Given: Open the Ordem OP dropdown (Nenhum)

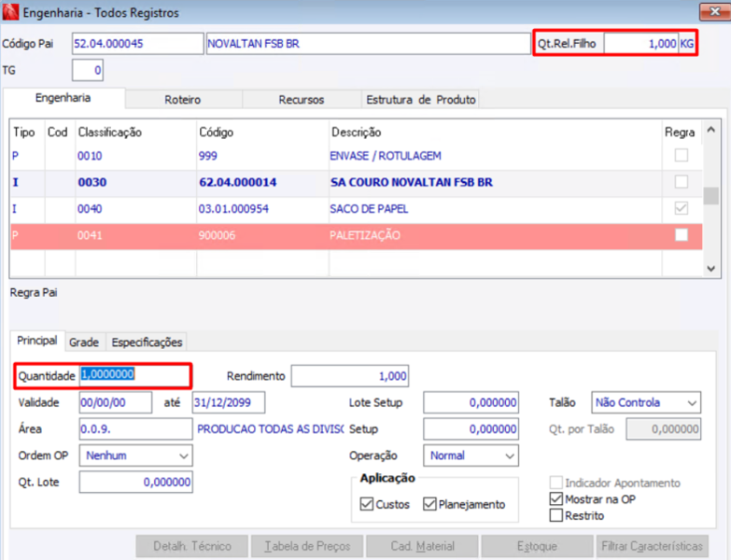Looking at the screenshot, I should point(135,455).
